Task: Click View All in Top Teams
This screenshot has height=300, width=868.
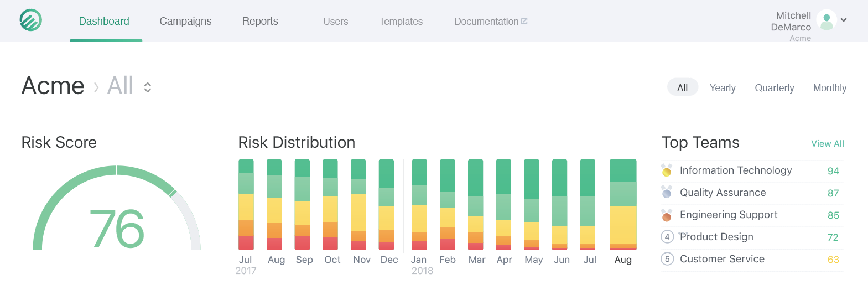Action: [828, 143]
